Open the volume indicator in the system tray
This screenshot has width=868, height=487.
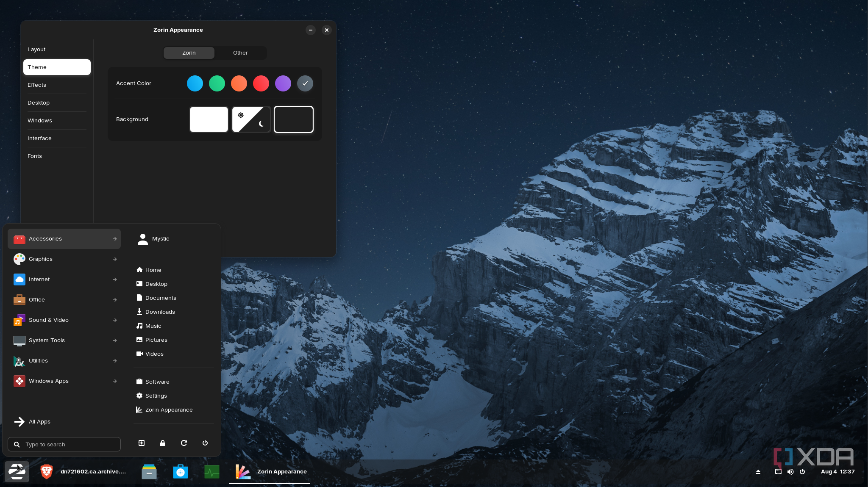790,471
